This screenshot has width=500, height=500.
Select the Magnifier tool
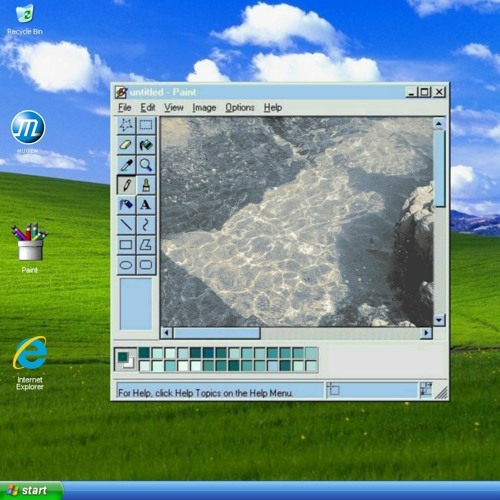tap(146, 165)
